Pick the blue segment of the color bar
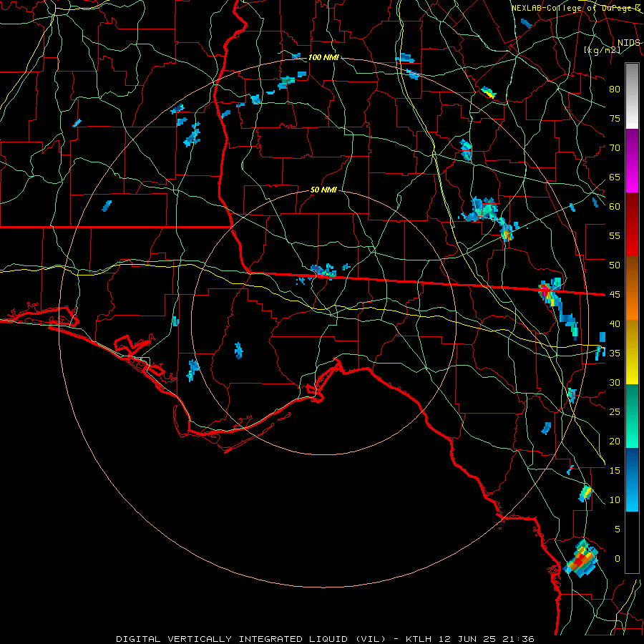This screenshot has height=644, width=644. [632, 479]
